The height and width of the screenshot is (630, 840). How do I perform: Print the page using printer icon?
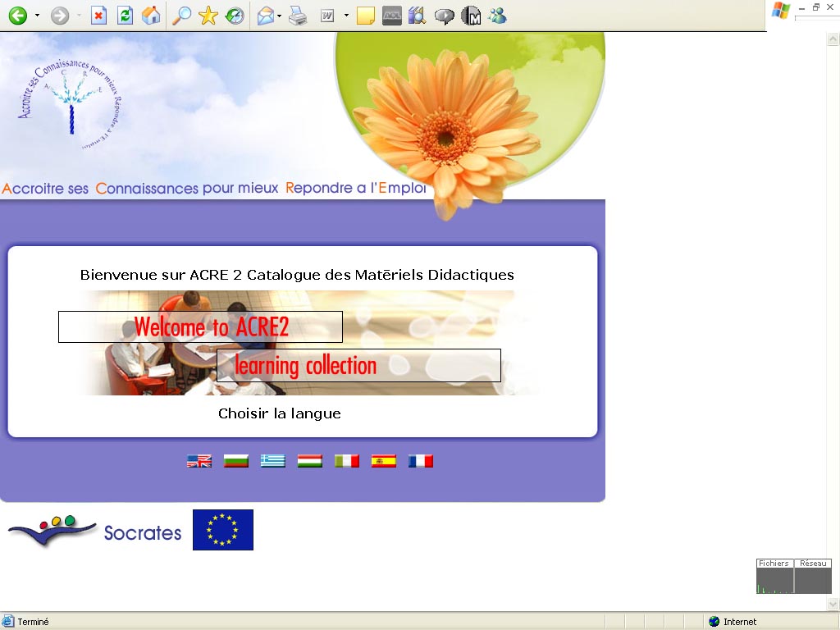(298, 16)
